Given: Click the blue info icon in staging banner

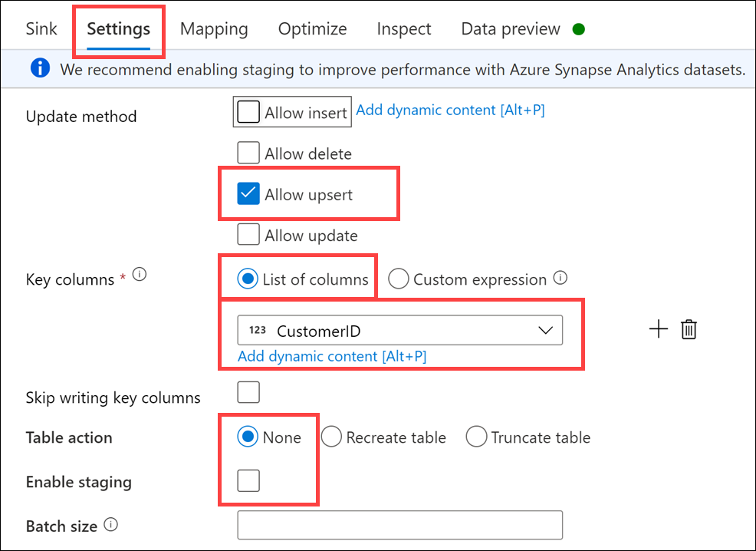Looking at the screenshot, I should point(40,68).
